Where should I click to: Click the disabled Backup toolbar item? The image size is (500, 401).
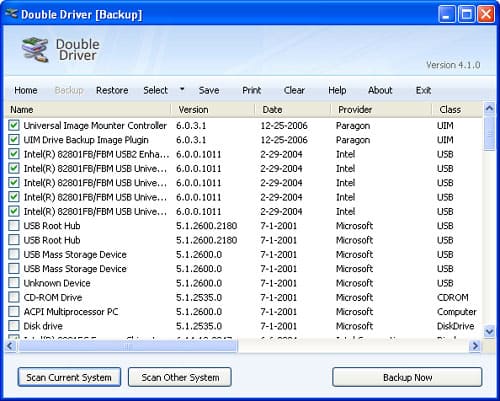[x=69, y=90]
